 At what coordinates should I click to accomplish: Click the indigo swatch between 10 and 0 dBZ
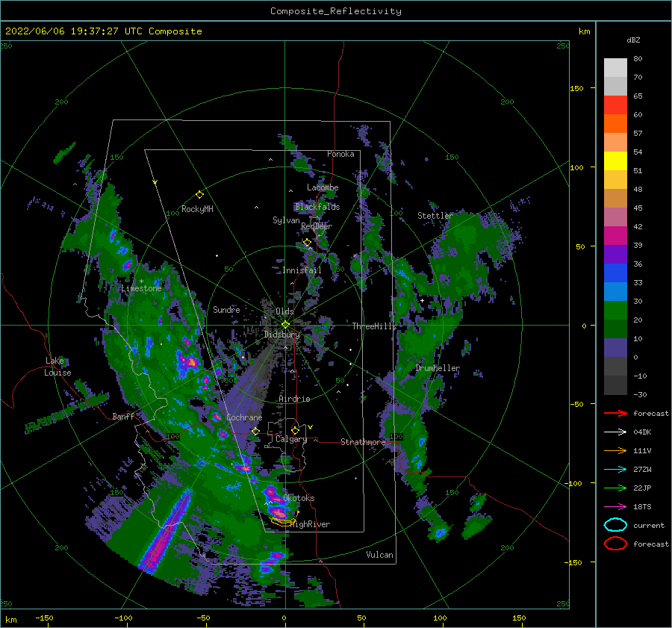(x=615, y=348)
